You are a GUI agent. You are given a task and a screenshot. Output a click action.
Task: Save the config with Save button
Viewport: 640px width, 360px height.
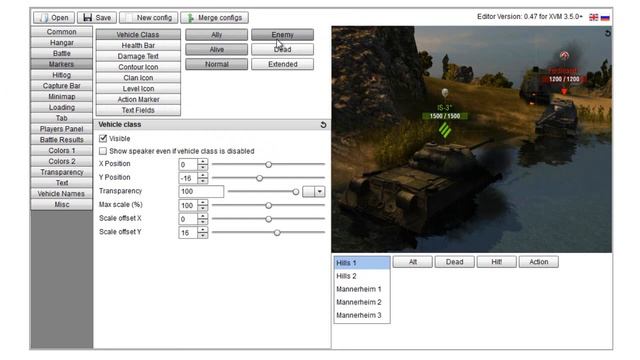pos(97,18)
